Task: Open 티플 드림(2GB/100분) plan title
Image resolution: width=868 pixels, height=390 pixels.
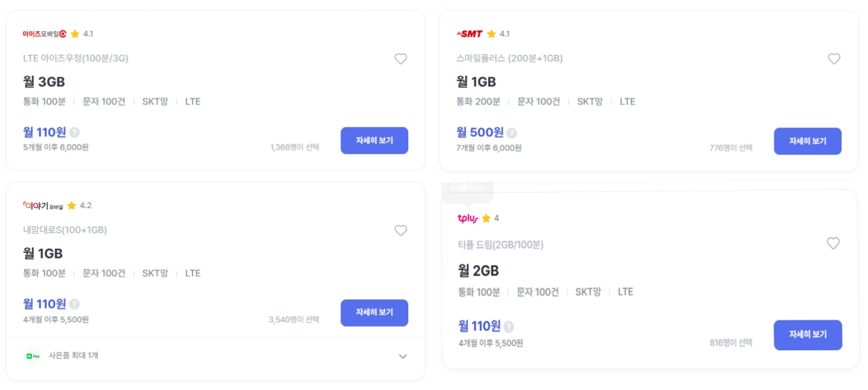Action: pos(501,244)
